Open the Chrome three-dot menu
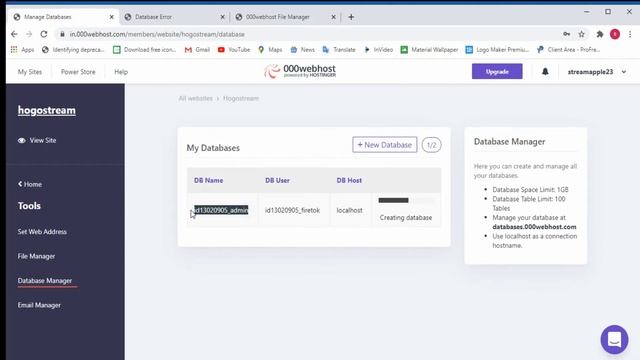The height and width of the screenshot is (360, 640). (x=630, y=34)
